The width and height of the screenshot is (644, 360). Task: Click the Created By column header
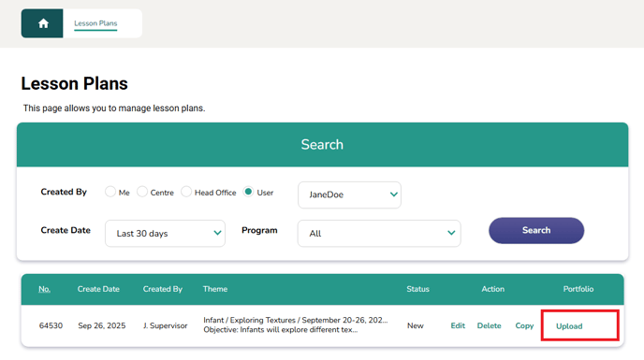click(163, 289)
